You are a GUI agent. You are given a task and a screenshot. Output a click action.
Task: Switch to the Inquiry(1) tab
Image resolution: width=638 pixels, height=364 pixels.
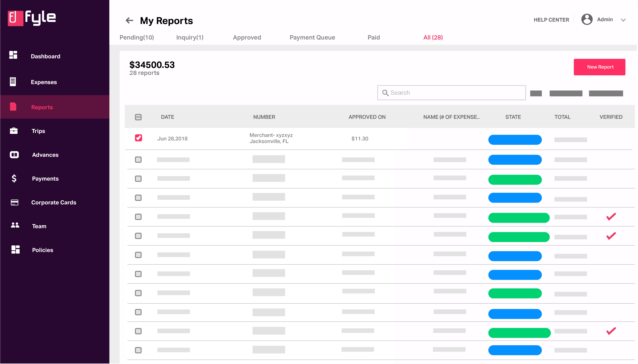pyautogui.click(x=190, y=38)
